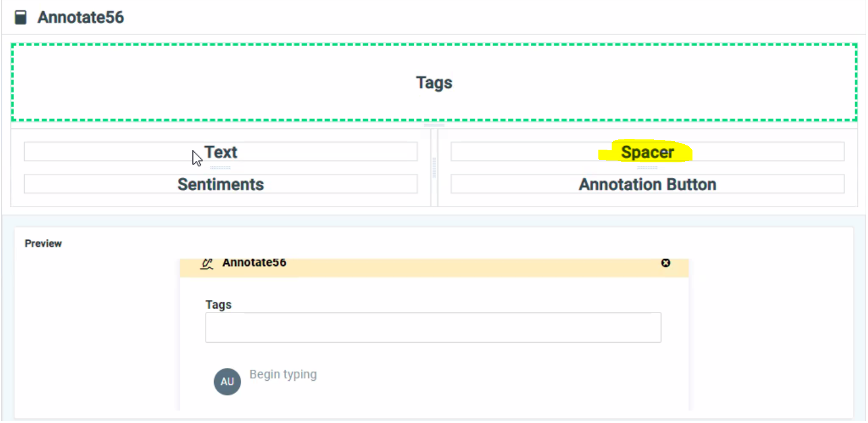This screenshot has width=868, height=423.
Task: Click the Preview section label
Action: (43, 244)
